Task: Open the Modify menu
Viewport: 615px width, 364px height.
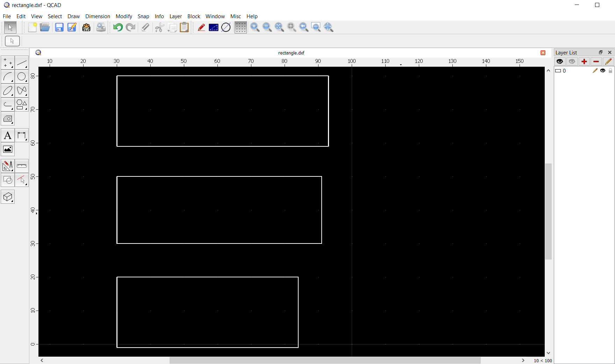Action: point(124,16)
